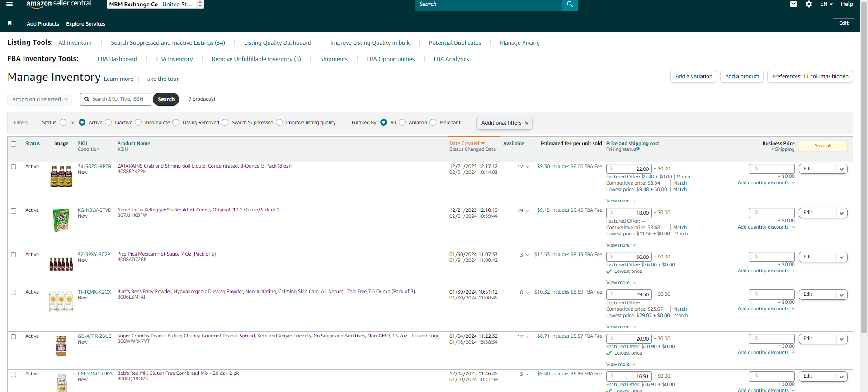Click the price field showing 22.00

click(x=629, y=169)
